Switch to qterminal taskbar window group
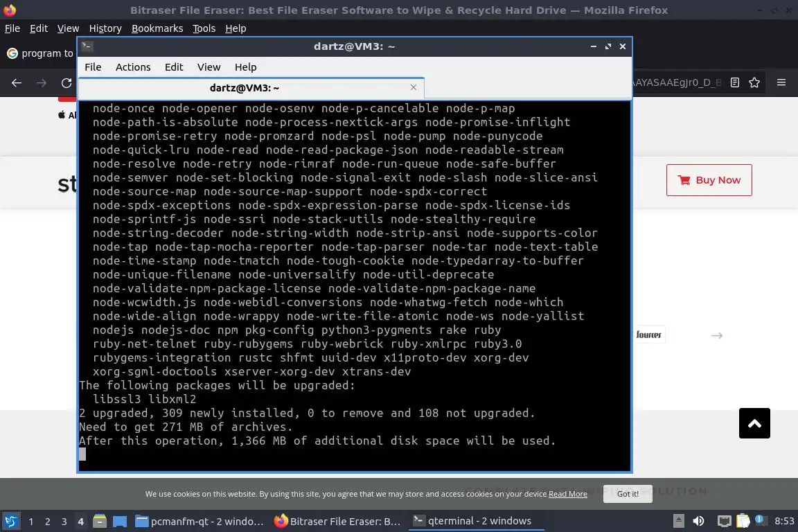 pos(476,522)
